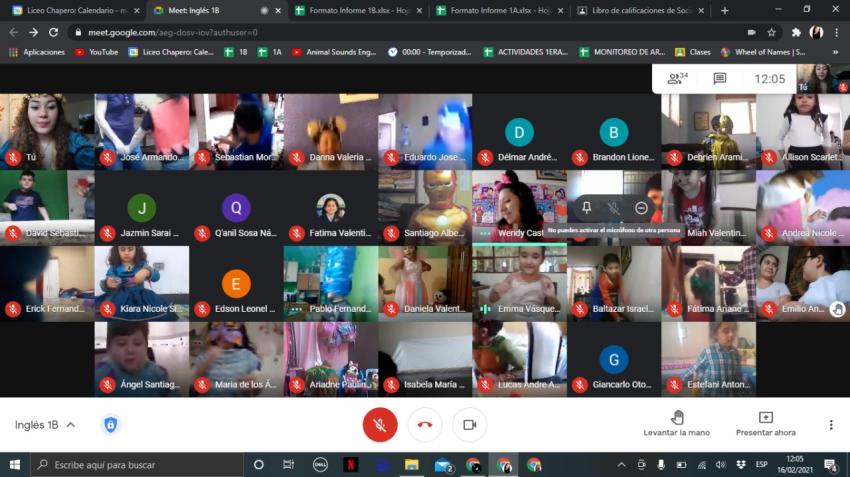Open Task View on the taskbar
The width and height of the screenshot is (850, 477).
pos(289,465)
